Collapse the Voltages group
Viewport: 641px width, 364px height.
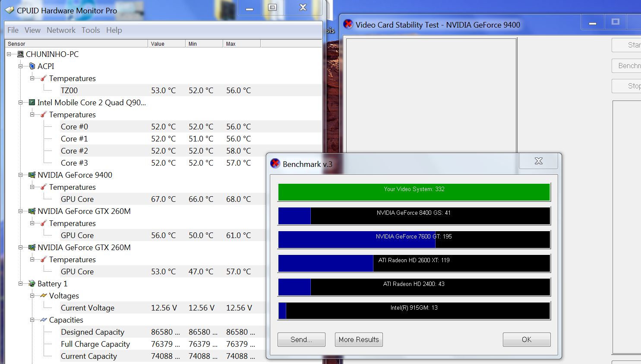coord(32,296)
